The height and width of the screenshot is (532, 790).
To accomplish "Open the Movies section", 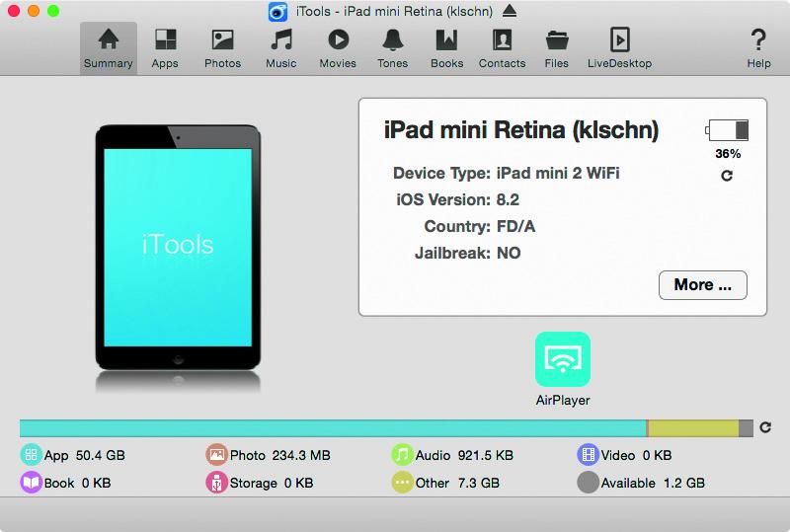I will pyautogui.click(x=338, y=48).
